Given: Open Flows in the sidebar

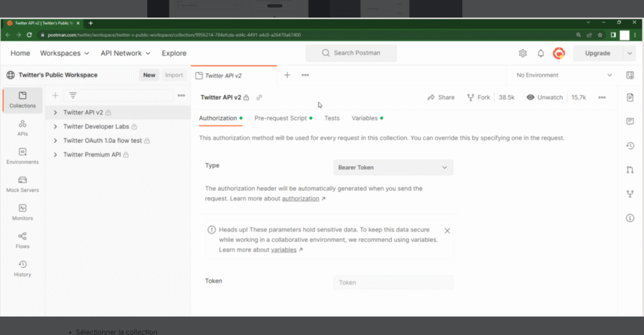Looking at the screenshot, I should pyautogui.click(x=23, y=241).
